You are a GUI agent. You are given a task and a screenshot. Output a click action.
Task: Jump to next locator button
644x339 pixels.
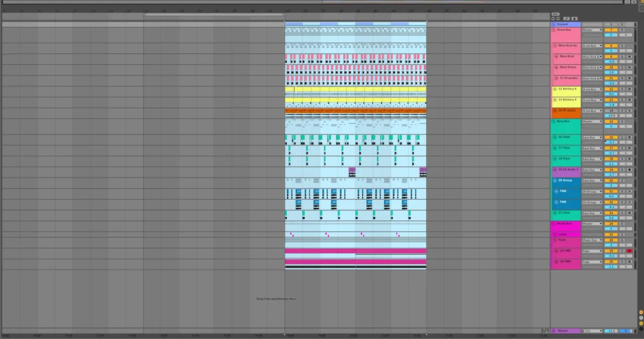[558, 19]
